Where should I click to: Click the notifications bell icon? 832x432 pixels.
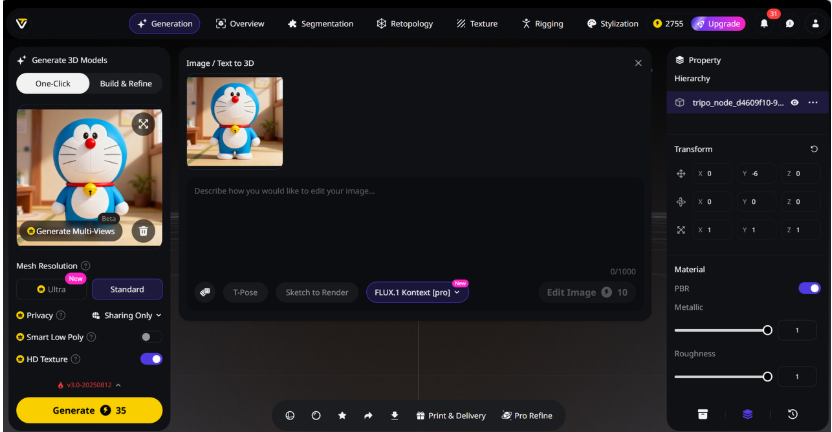pos(764,23)
